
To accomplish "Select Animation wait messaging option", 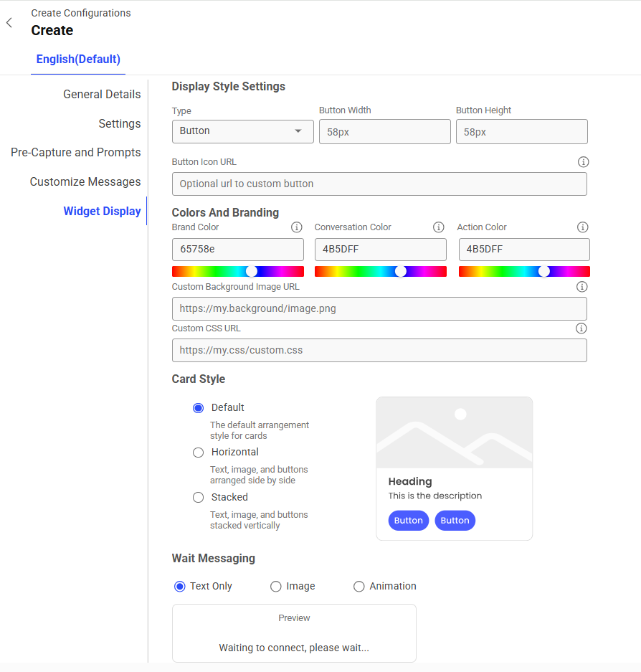I will [359, 586].
